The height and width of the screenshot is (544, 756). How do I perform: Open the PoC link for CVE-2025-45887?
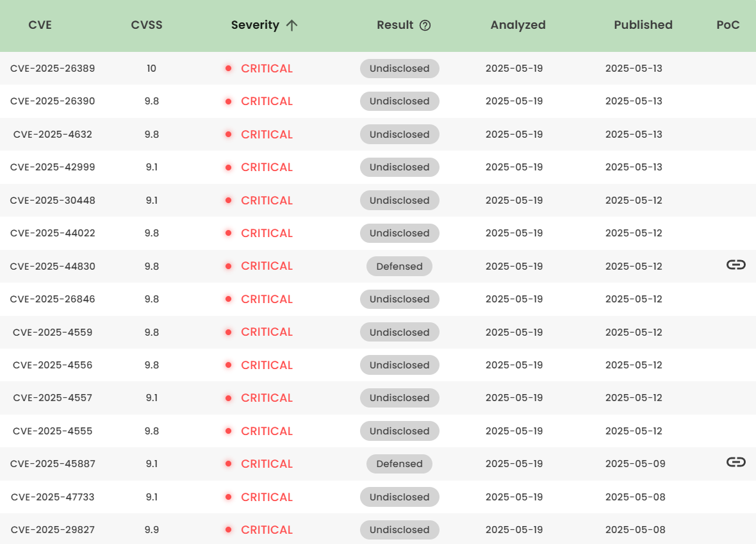[x=735, y=462]
